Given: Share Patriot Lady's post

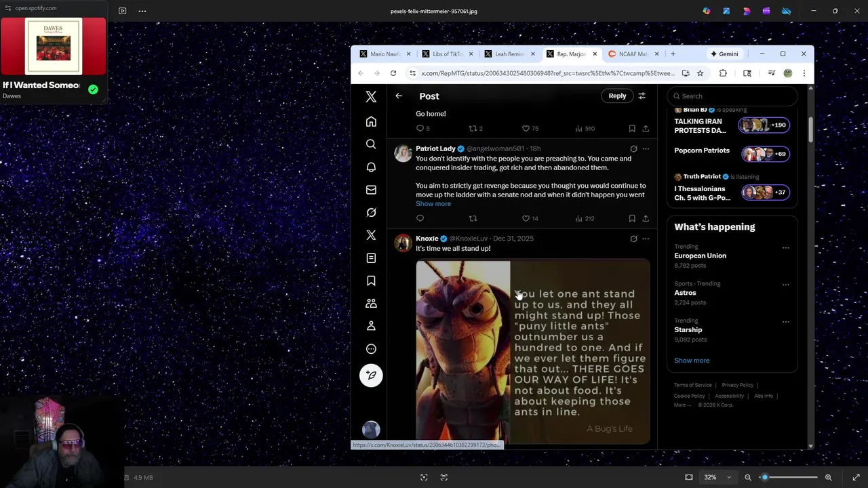Looking at the screenshot, I should 646,218.
